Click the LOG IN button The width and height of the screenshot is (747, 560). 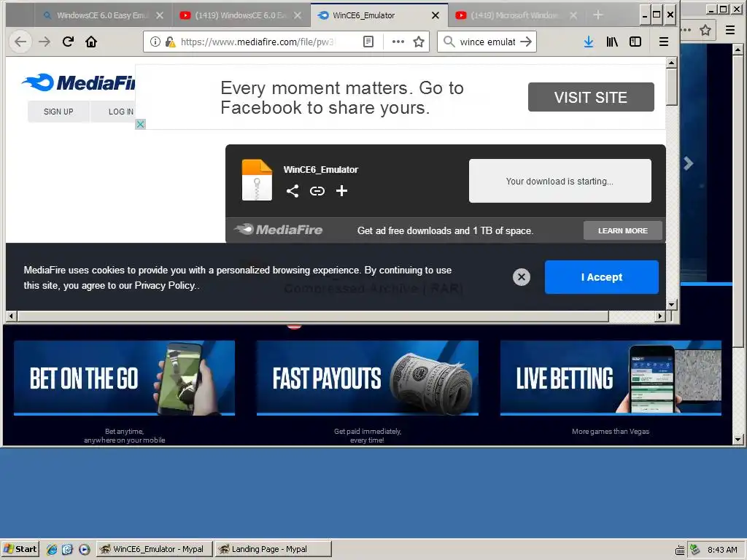click(x=115, y=112)
